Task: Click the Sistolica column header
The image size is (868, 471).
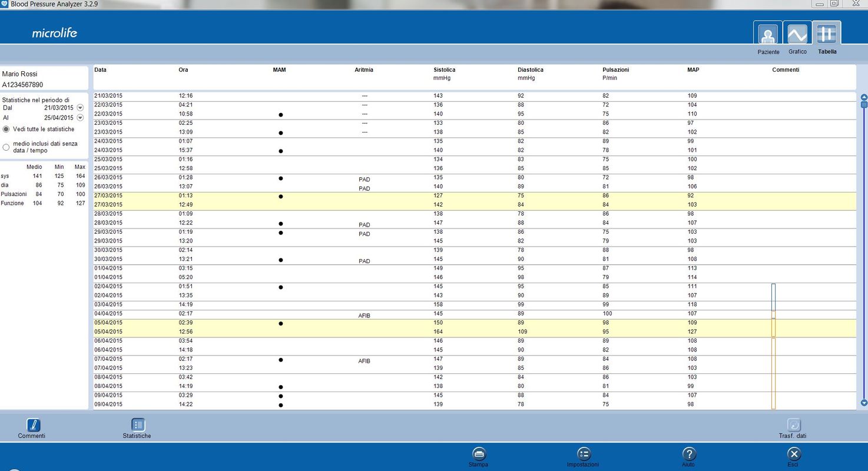Action: [x=444, y=70]
